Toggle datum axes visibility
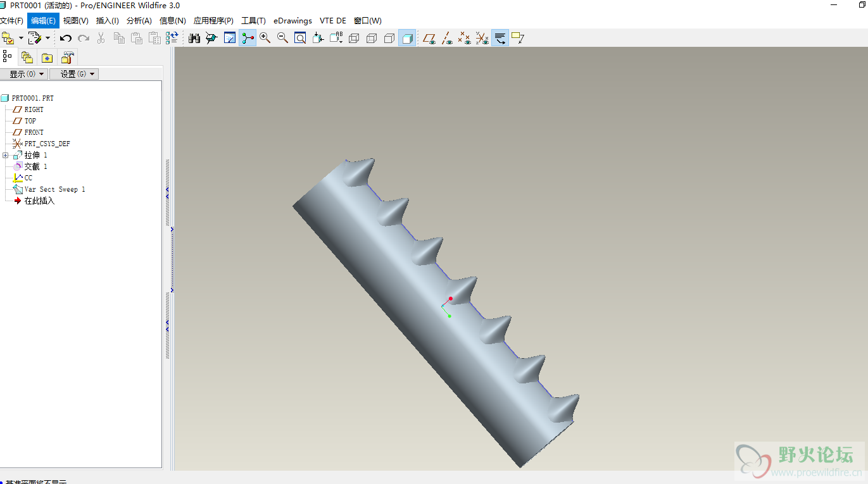The image size is (868, 484). [447, 39]
